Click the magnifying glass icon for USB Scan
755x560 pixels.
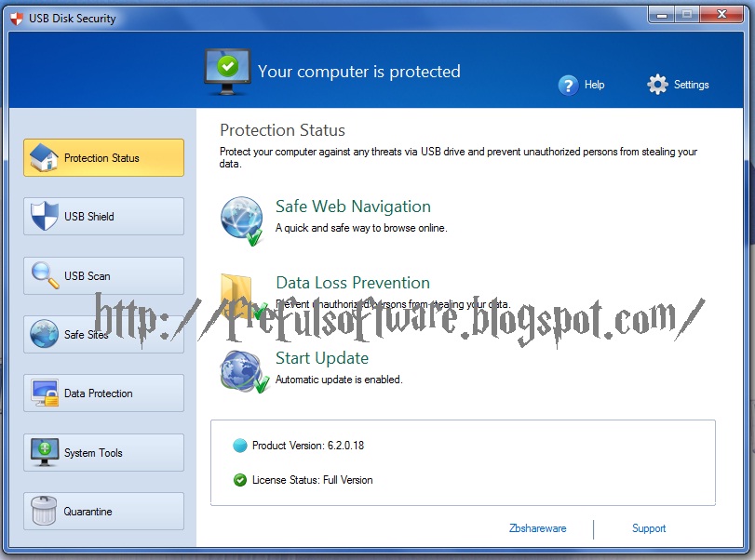pos(46,275)
